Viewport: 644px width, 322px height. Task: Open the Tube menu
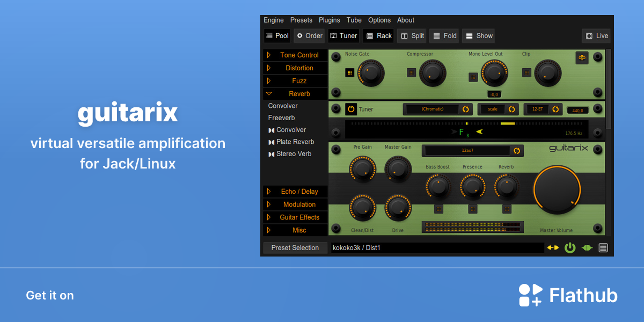pos(354,20)
